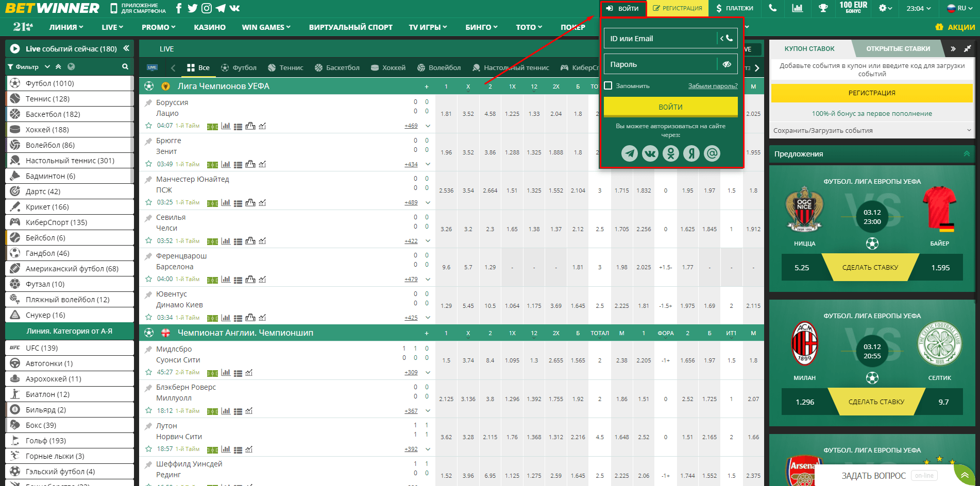Log in via Telegram icon in login panel
This screenshot has width=980, height=486.
[630, 153]
